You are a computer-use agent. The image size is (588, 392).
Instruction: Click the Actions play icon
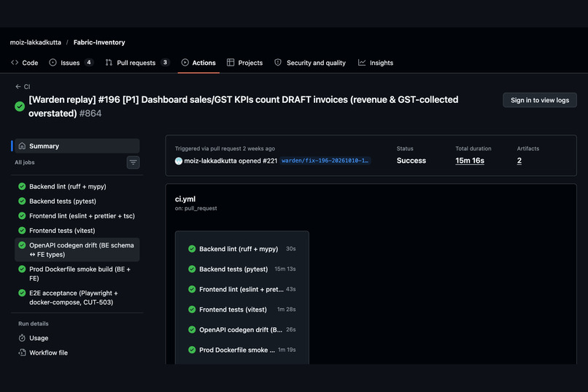click(185, 62)
